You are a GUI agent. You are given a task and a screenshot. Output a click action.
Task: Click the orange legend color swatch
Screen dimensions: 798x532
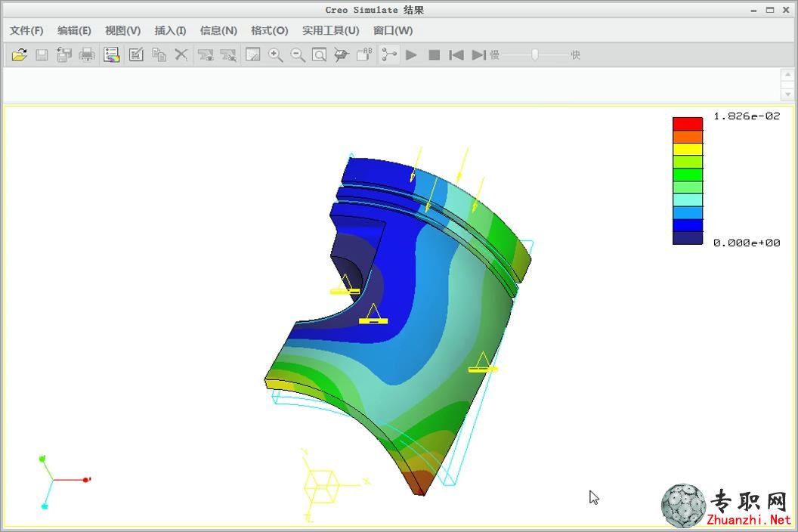pos(688,137)
